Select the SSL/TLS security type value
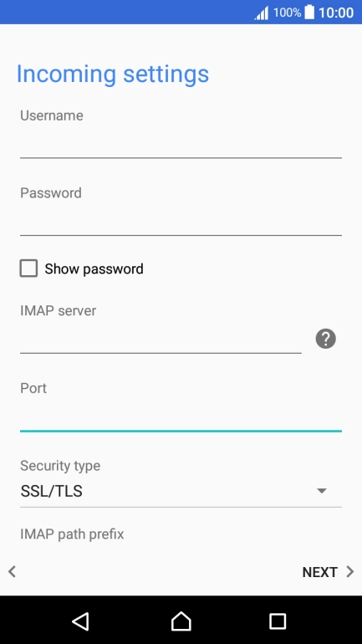This screenshot has height=644, width=362. tap(51, 491)
